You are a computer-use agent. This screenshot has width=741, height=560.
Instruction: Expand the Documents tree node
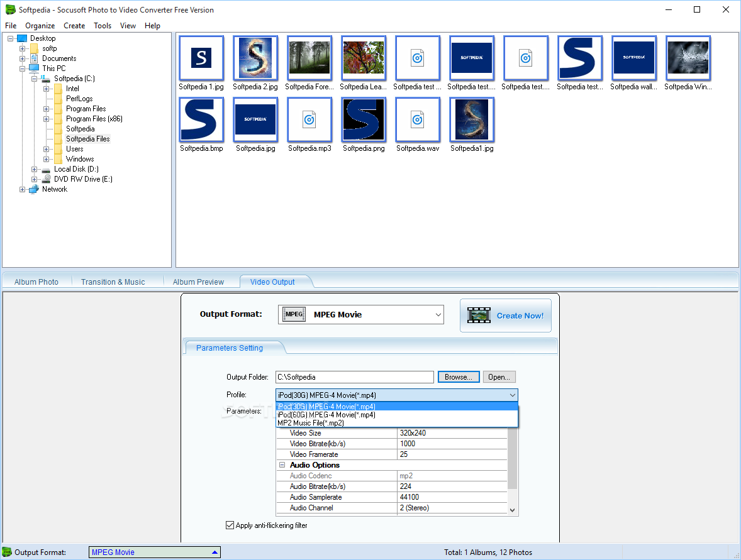pos(22,58)
